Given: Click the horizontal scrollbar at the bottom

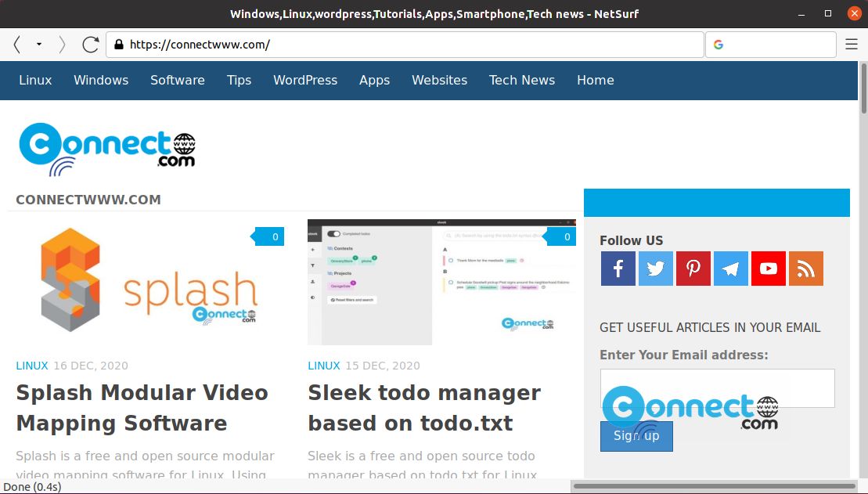Looking at the screenshot, I should 715,487.
